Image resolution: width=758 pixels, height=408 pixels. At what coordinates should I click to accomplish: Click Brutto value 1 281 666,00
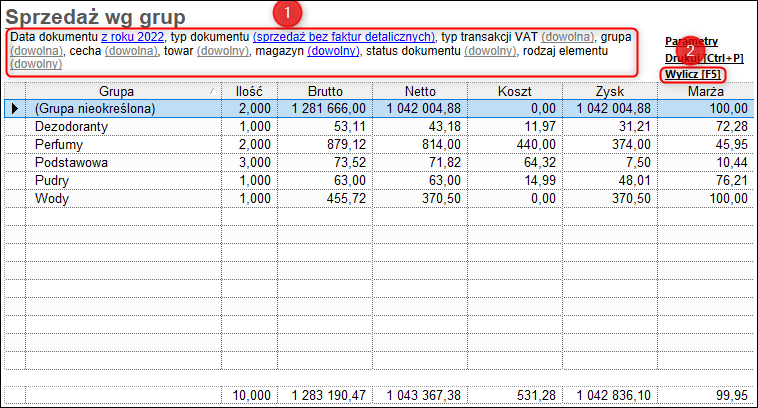[x=329, y=109]
